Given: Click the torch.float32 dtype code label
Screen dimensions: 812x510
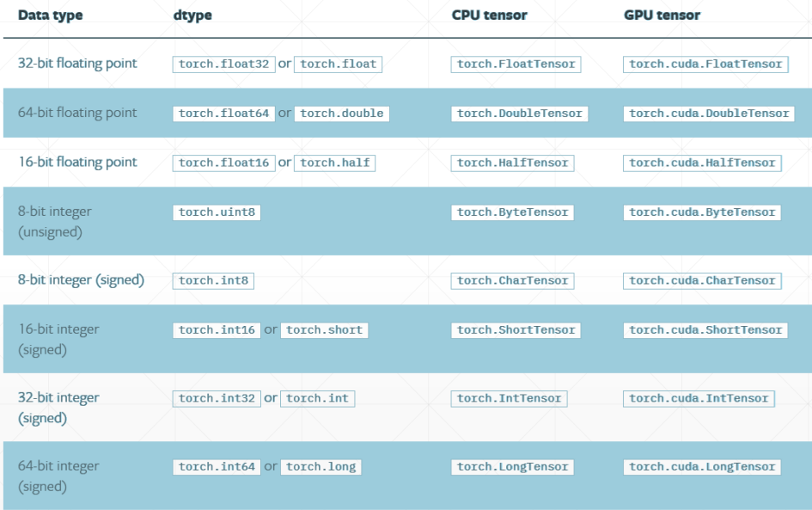Looking at the screenshot, I should click(222, 64).
